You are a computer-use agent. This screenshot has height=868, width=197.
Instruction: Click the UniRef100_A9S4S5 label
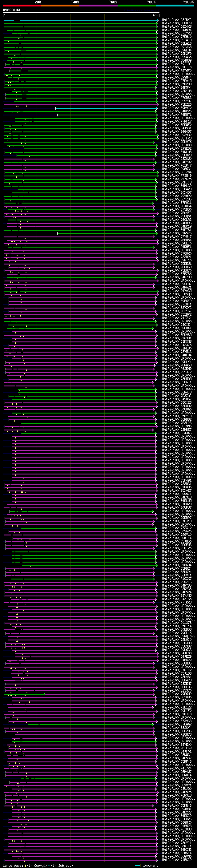177,57
